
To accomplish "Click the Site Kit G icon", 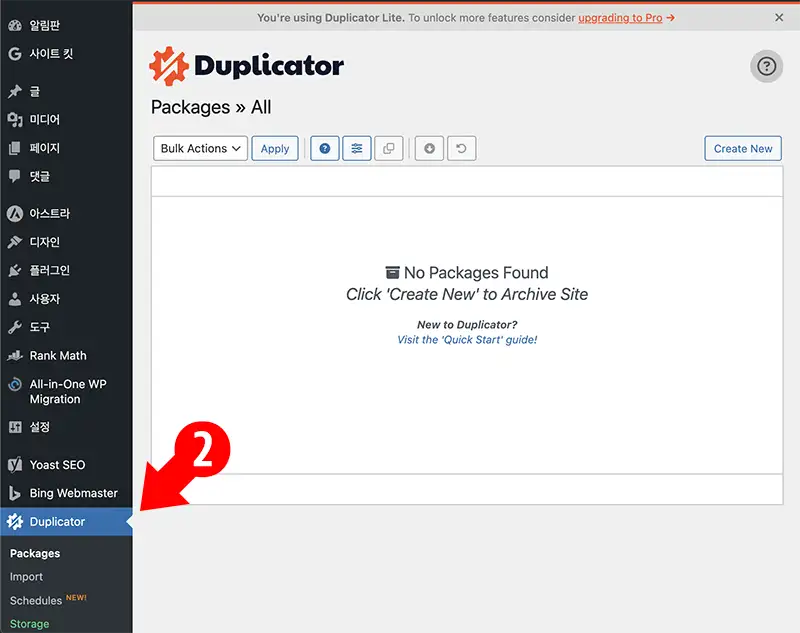I will 15,54.
